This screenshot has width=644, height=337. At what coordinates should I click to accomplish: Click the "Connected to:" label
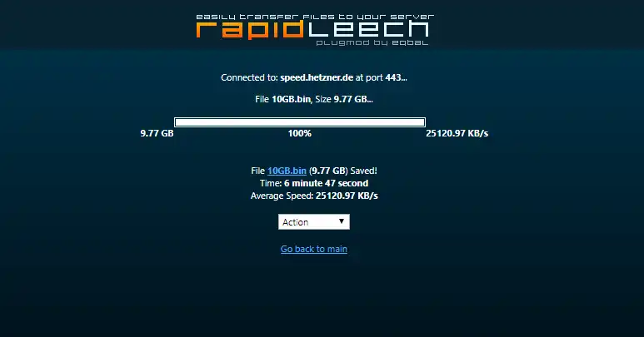(249, 77)
